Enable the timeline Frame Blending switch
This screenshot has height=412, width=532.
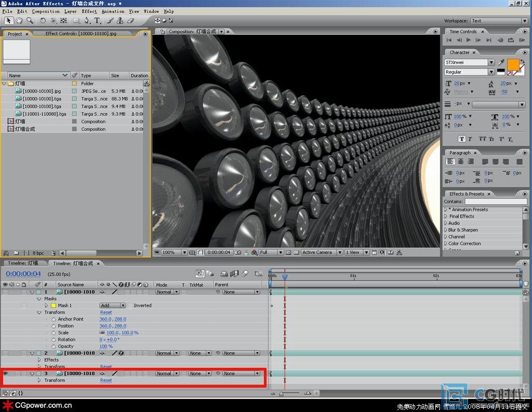(234, 273)
